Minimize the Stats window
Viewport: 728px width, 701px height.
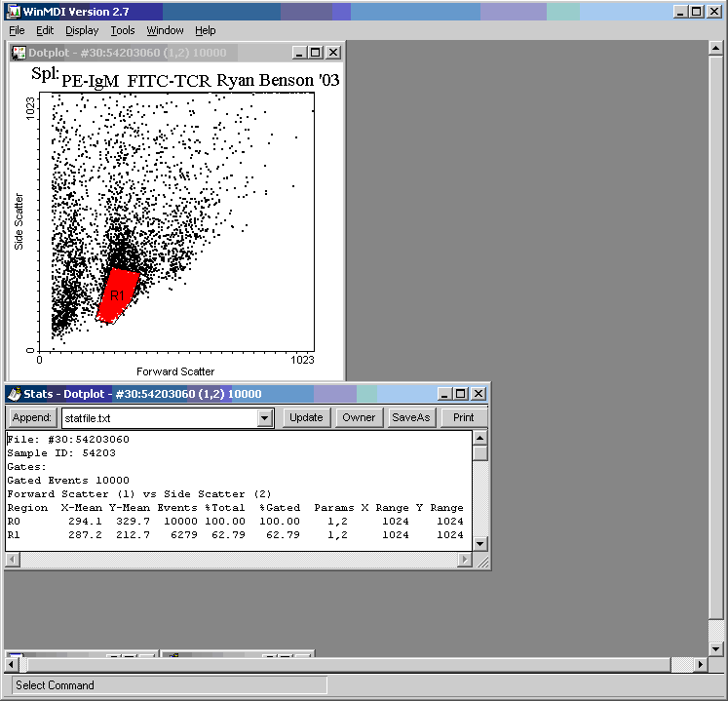tap(444, 394)
